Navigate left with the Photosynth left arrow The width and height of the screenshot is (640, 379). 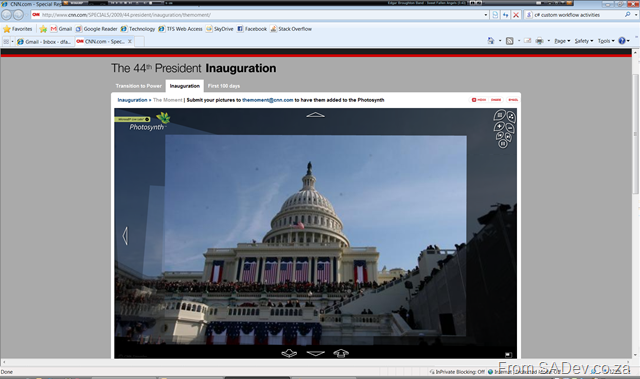point(125,236)
